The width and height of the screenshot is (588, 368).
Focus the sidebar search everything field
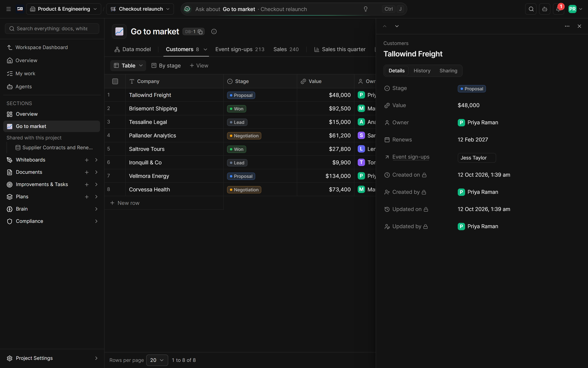pyautogui.click(x=52, y=29)
